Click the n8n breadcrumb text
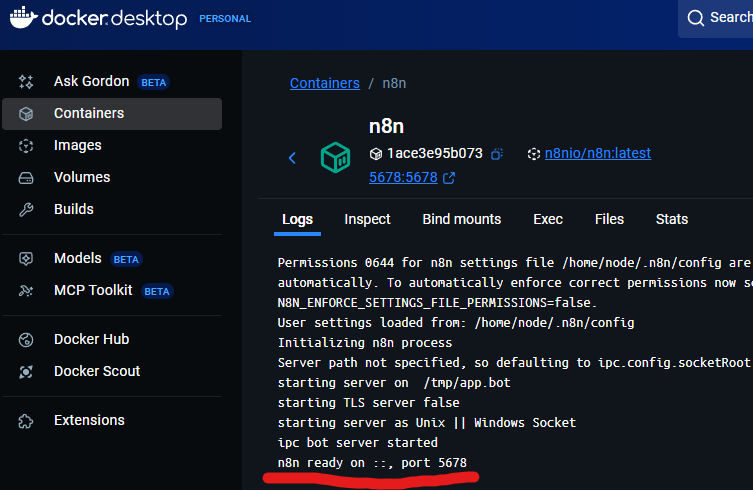Image resolution: width=753 pixels, height=491 pixels. pyautogui.click(x=394, y=83)
